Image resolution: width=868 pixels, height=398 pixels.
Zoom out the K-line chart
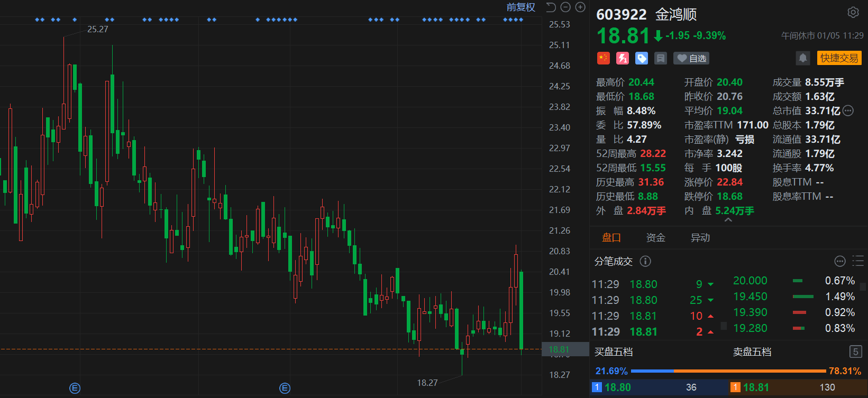point(565,7)
